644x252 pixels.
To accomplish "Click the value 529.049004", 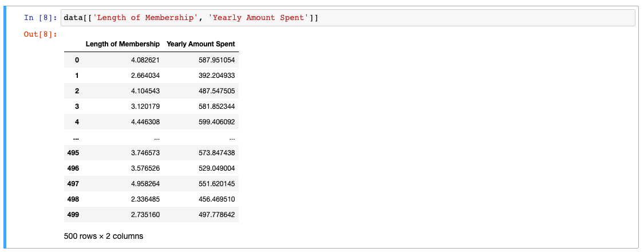I will (216, 168).
